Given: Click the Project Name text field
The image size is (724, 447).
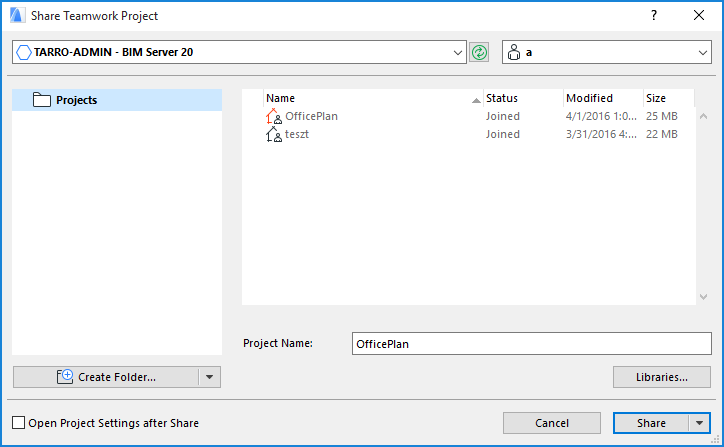Looking at the screenshot, I should pos(530,343).
